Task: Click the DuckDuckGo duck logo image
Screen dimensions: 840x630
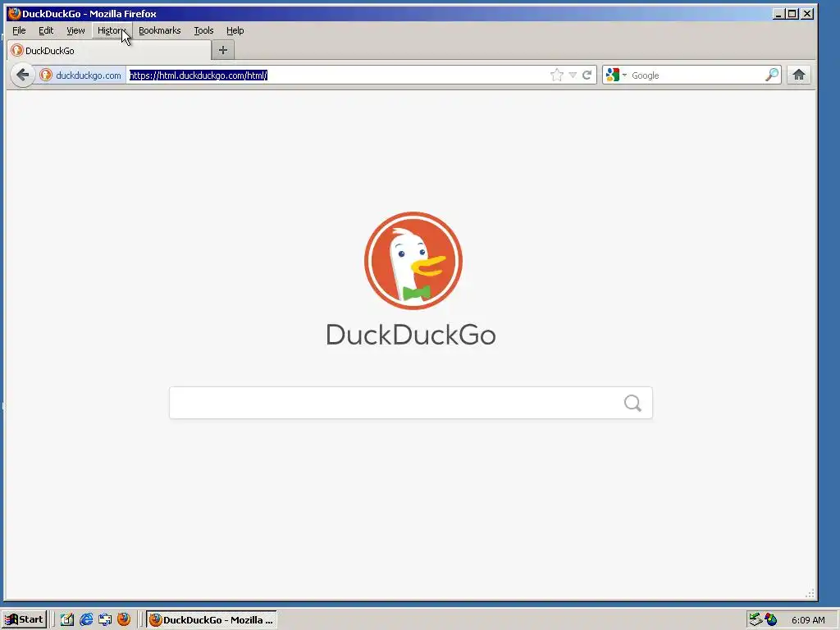Action: pyautogui.click(x=413, y=261)
